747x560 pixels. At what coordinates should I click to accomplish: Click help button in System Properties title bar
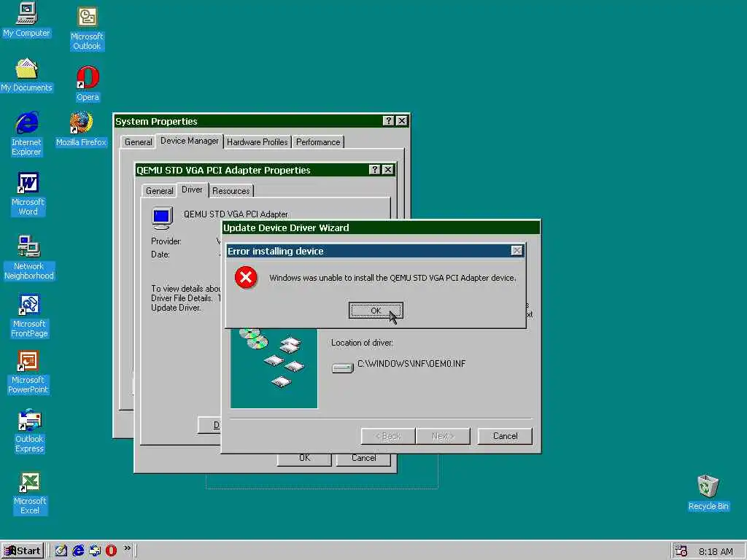tap(389, 121)
